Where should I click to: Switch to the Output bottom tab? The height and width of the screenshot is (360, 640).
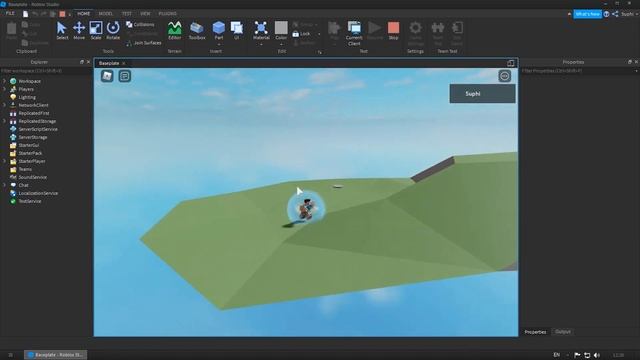[x=563, y=332]
